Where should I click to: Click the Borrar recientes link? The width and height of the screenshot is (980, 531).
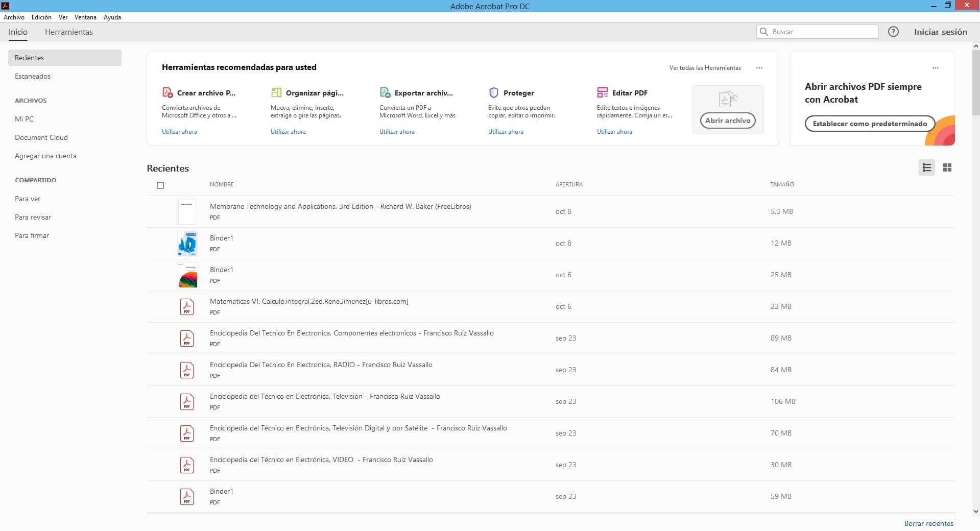pos(928,523)
